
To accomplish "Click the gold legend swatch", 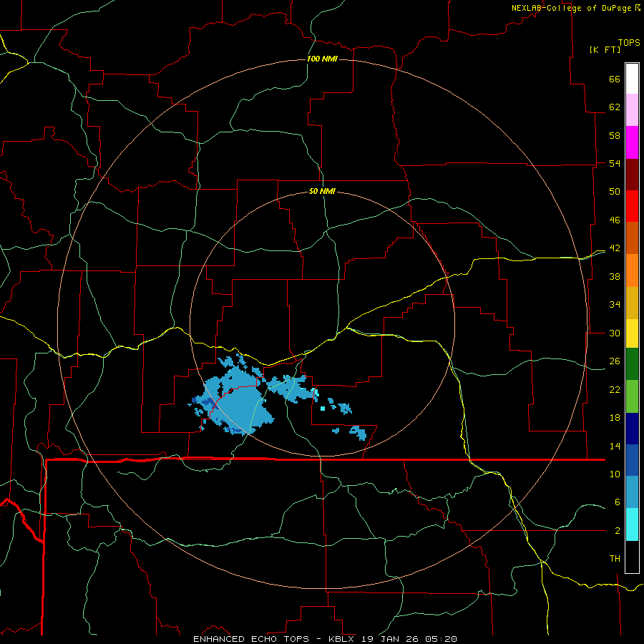I will [632, 303].
